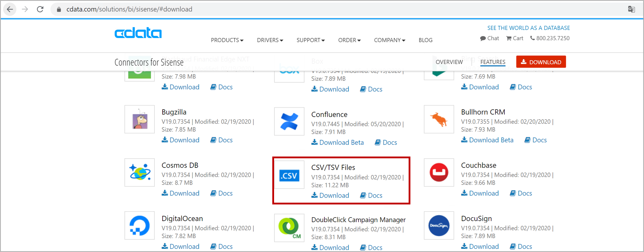
Task: Open Docs for Couchbase
Action: tap(521, 193)
